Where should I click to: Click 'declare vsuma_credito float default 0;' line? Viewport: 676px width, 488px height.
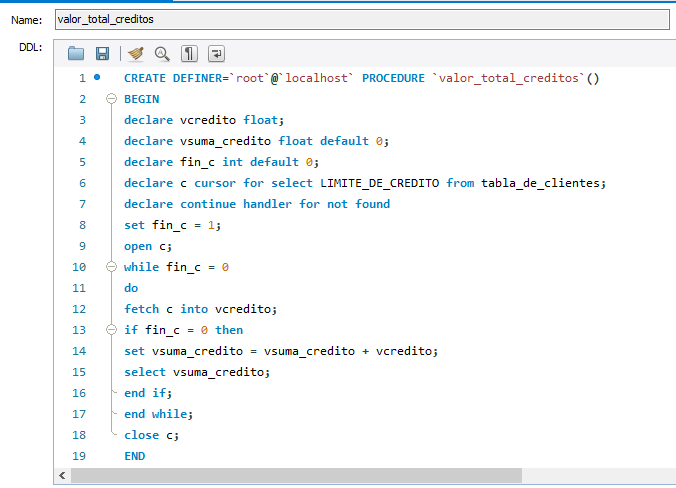pyautogui.click(x=257, y=141)
